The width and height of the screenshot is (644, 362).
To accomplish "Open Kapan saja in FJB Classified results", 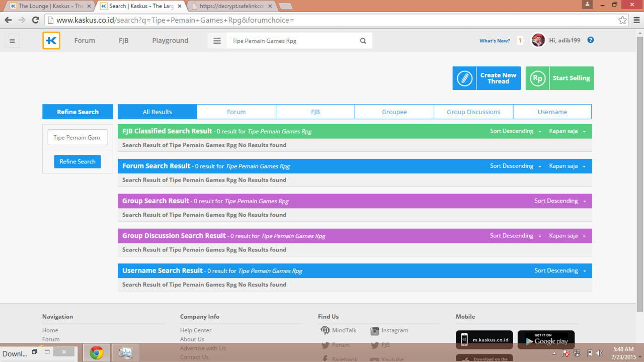I will [568, 131].
